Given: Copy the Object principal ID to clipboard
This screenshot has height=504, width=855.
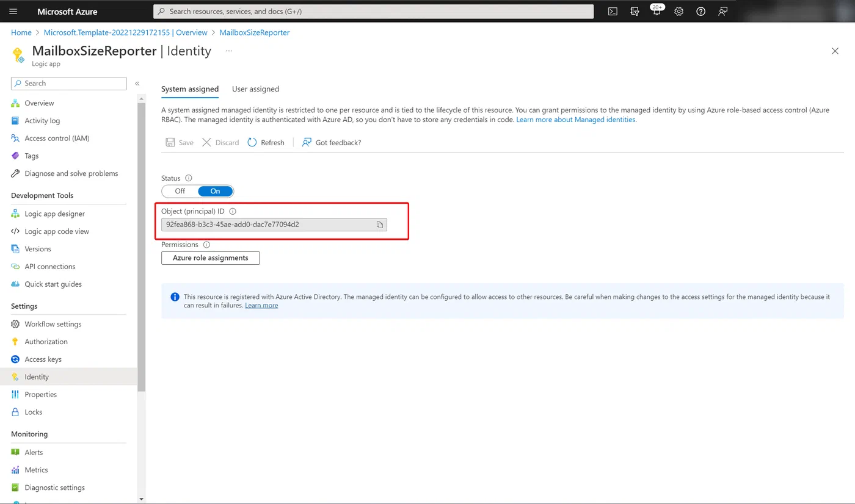Looking at the screenshot, I should [x=379, y=225].
